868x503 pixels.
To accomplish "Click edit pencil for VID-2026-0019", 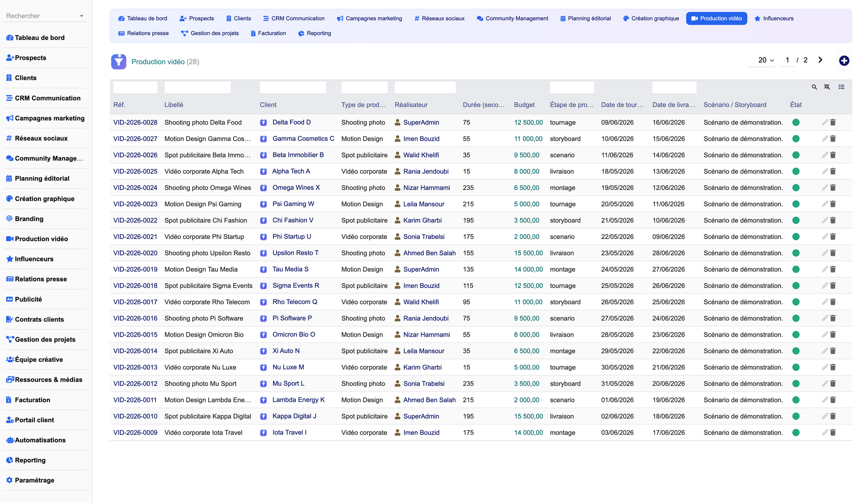I will pos(825,269).
